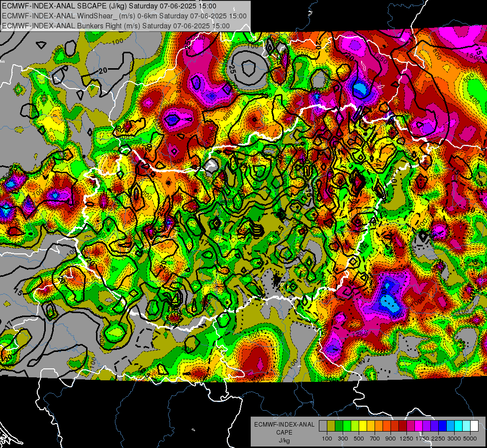Click the 1250 value under the legend
This screenshot has width=487, height=448.
pyautogui.click(x=406, y=439)
